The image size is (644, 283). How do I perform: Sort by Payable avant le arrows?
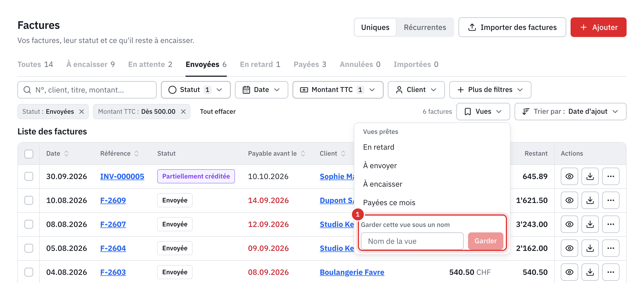[303, 153]
